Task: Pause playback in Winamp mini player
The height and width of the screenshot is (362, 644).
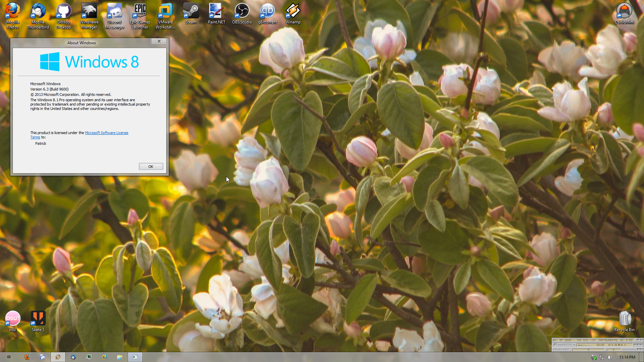Action: pos(615,345)
